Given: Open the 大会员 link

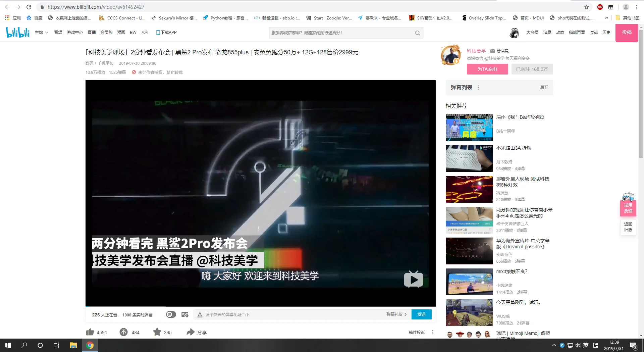Looking at the screenshot, I should click(532, 33).
